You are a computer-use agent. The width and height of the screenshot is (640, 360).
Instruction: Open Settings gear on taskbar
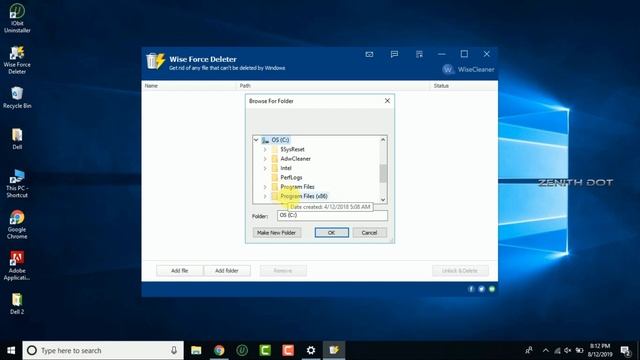311,350
